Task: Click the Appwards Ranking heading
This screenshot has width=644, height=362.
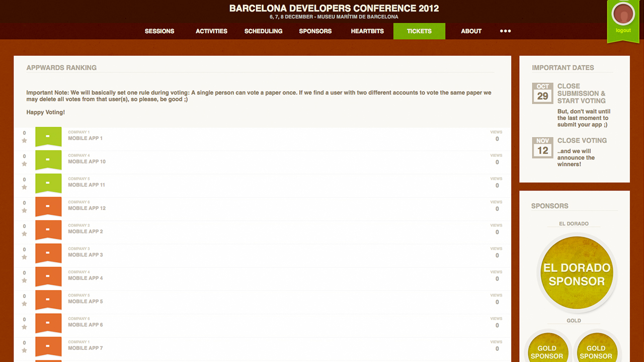Action: [x=61, y=67]
